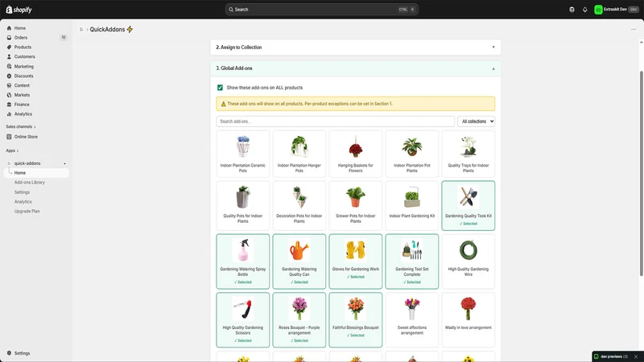
Task: Select Quality Pots for Indoor Plants
Action: click(x=243, y=206)
